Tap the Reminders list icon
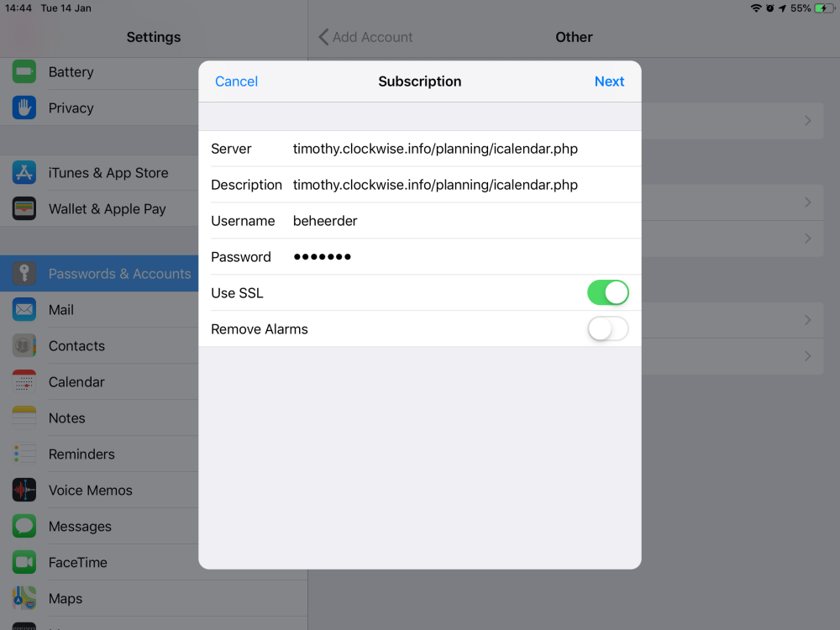The image size is (840, 630). point(24,454)
